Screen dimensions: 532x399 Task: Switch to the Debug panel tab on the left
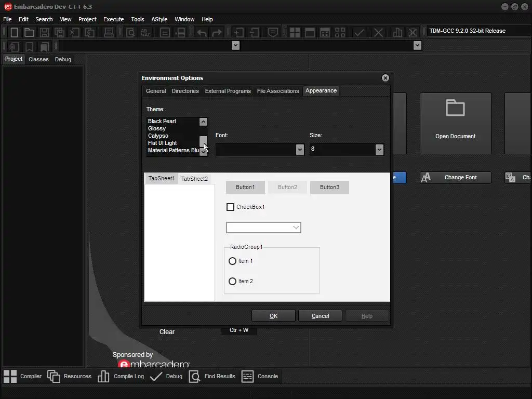pyautogui.click(x=63, y=59)
